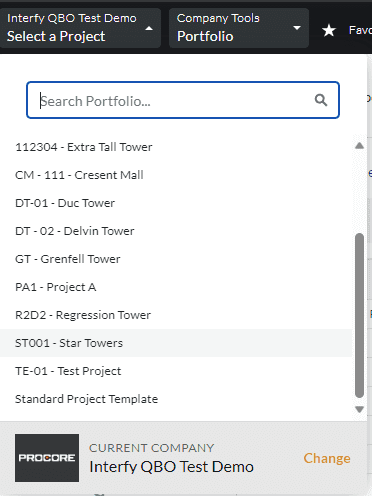Click the scrollbar up arrow
Screen dimensions: 372x496
click(x=359, y=146)
